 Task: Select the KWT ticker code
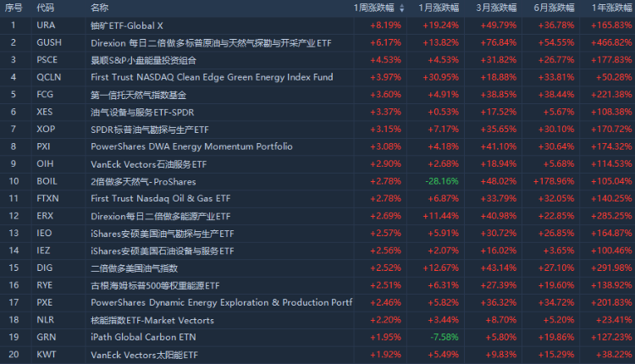47,355
